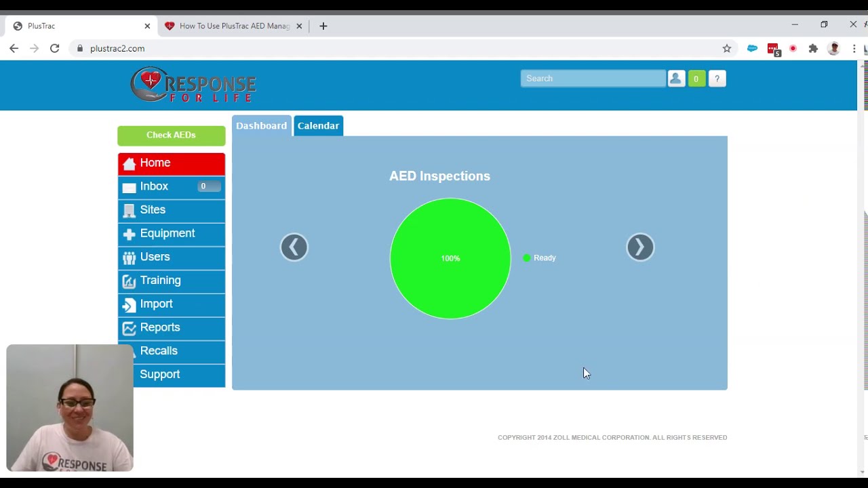The width and height of the screenshot is (868, 488).
Task: Open the Reports section
Action: (x=172, y=327)
